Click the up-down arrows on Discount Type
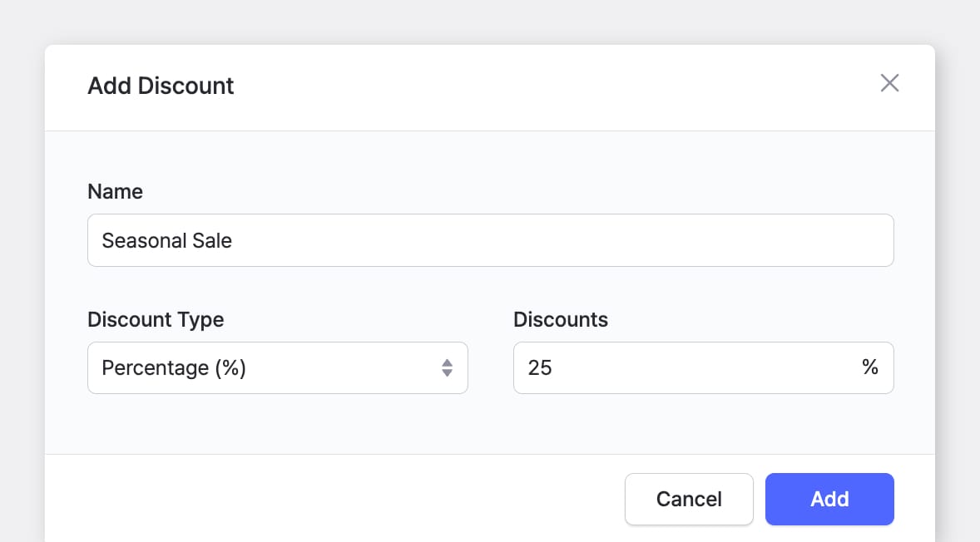 click(x=446, y=367)
